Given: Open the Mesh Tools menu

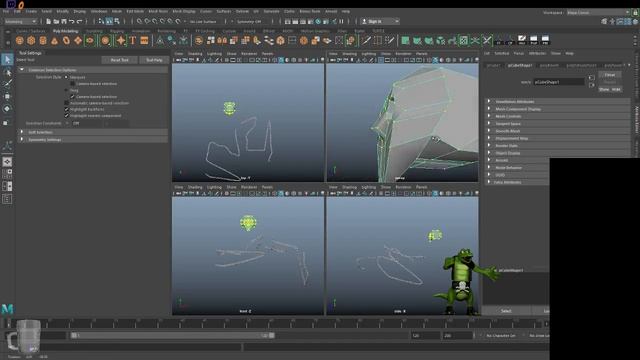Looking at the screenshot, I should pos(158,11).
